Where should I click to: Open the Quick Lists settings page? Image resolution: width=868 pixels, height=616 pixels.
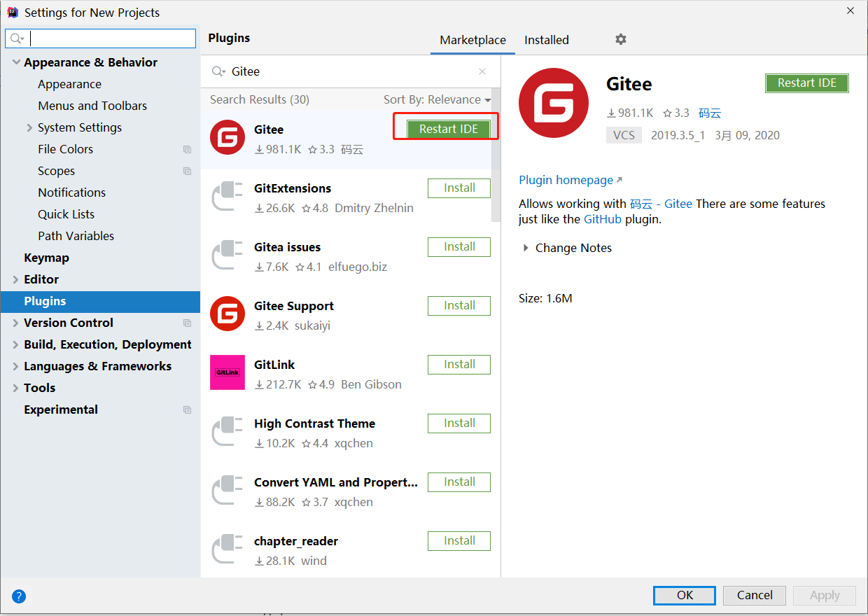[66, 214]
